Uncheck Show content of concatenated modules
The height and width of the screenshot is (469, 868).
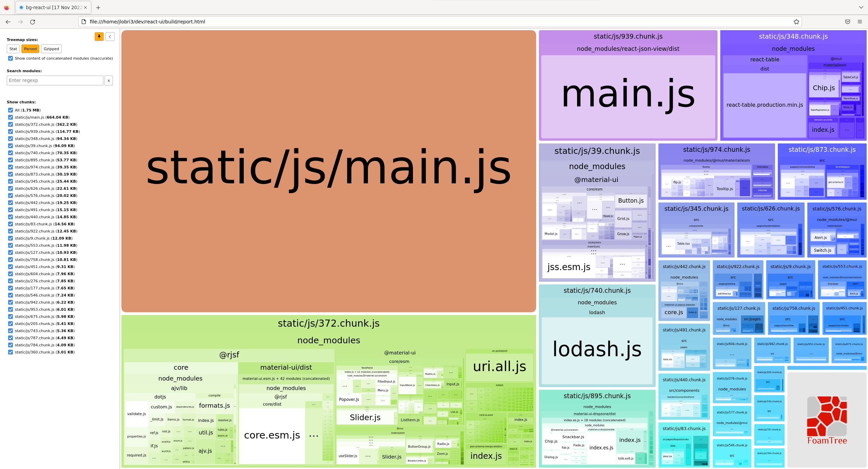coord(11,58)
